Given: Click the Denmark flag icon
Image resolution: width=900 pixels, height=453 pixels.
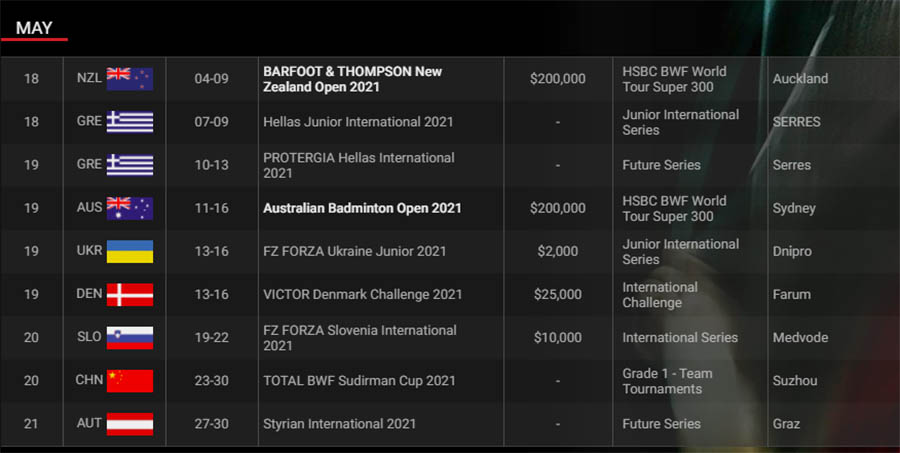Looking at the screenshot, I should coord(130,294).
